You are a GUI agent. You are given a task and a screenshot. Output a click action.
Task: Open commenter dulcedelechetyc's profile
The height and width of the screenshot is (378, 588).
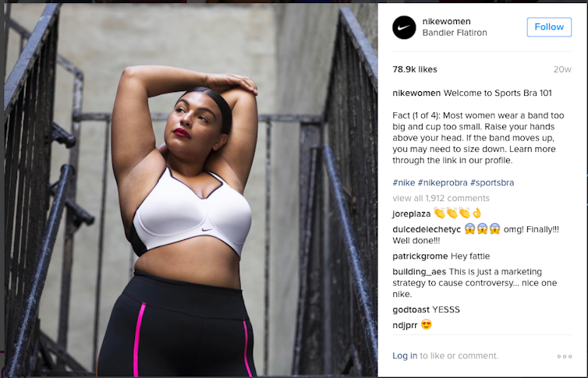tap(427, 229)
